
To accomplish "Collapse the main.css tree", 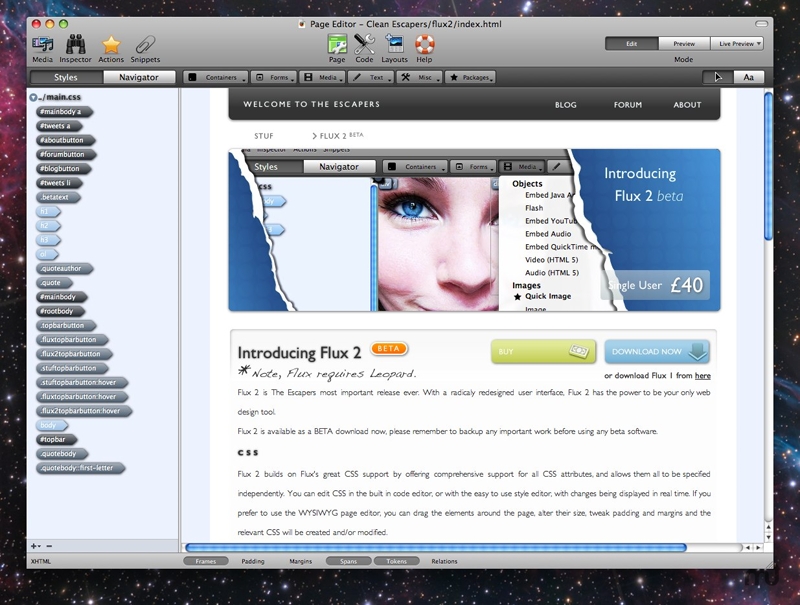I will pos(33,97).
